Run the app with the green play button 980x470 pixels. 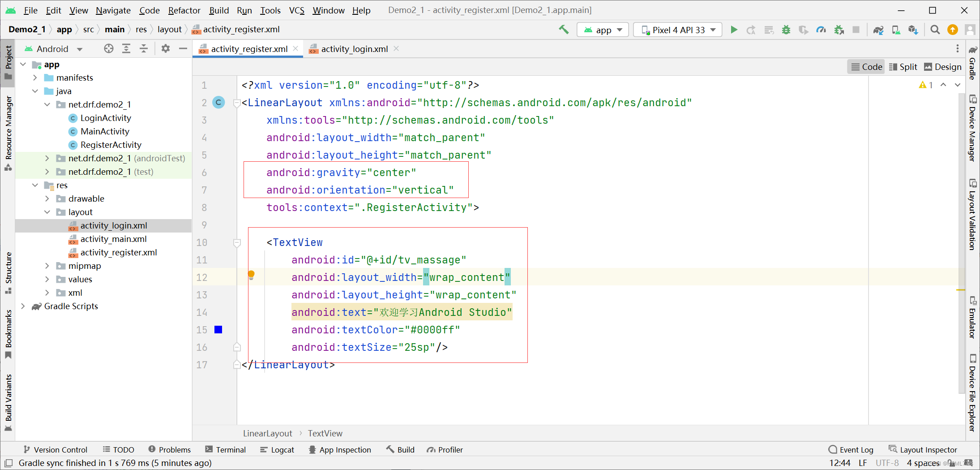(x=734, y=30)
